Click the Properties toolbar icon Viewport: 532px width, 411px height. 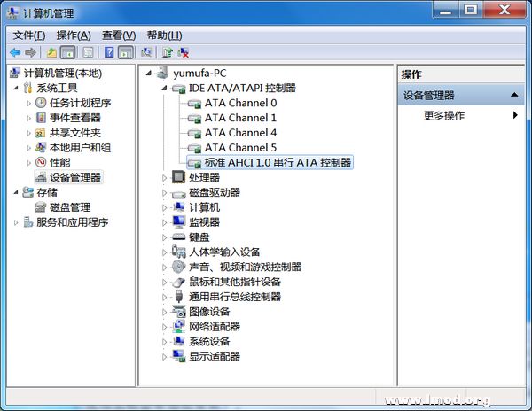point(88,52)
